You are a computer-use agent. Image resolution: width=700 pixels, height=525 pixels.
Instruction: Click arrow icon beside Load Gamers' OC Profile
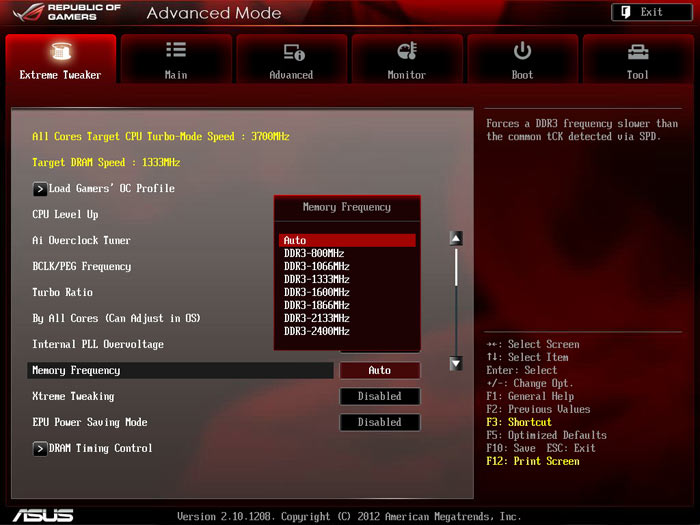tap(40, 189)
